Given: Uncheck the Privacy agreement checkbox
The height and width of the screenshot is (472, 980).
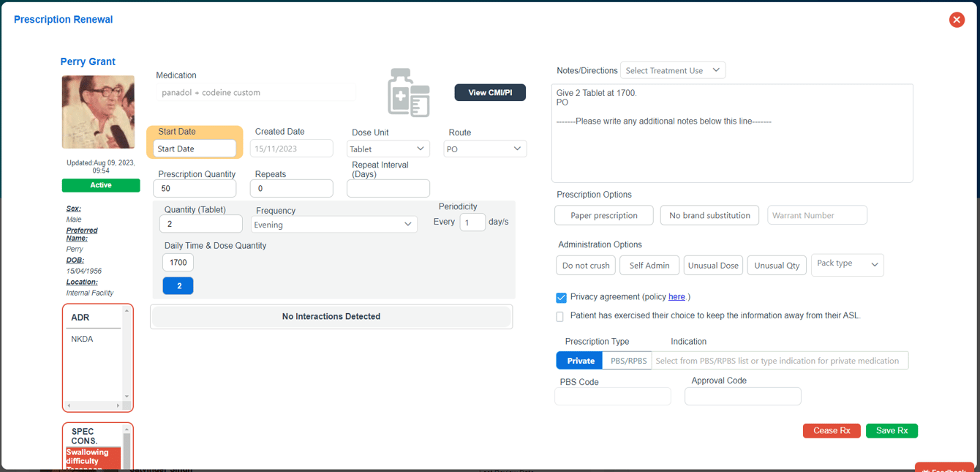Looking at the screenshot, I should 560,297.
